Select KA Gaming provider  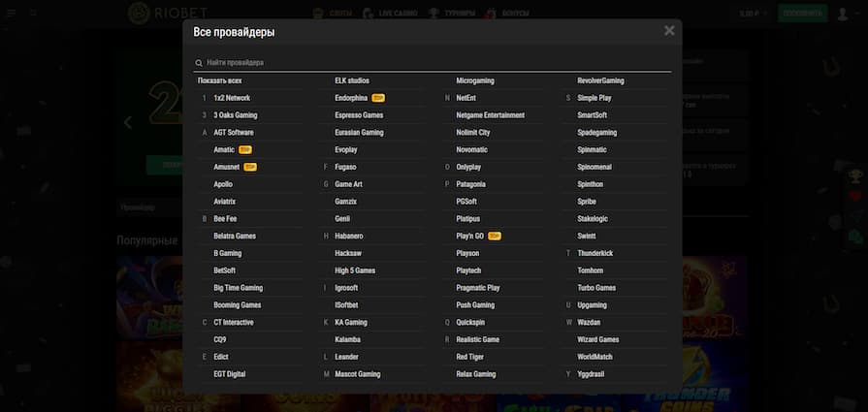(x=351, y=323)
